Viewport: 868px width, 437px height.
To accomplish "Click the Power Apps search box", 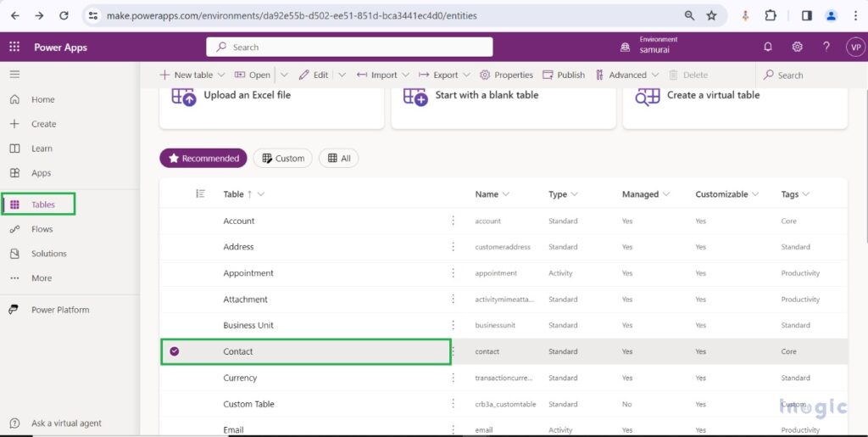I will click(349, 48).
